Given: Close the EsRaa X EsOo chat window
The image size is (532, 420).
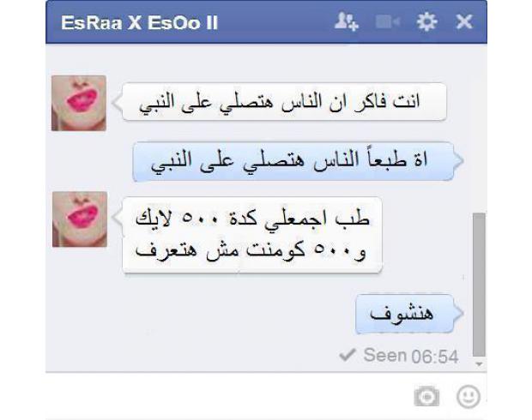Looking at the screenshot, I should (x=464, y=22).
